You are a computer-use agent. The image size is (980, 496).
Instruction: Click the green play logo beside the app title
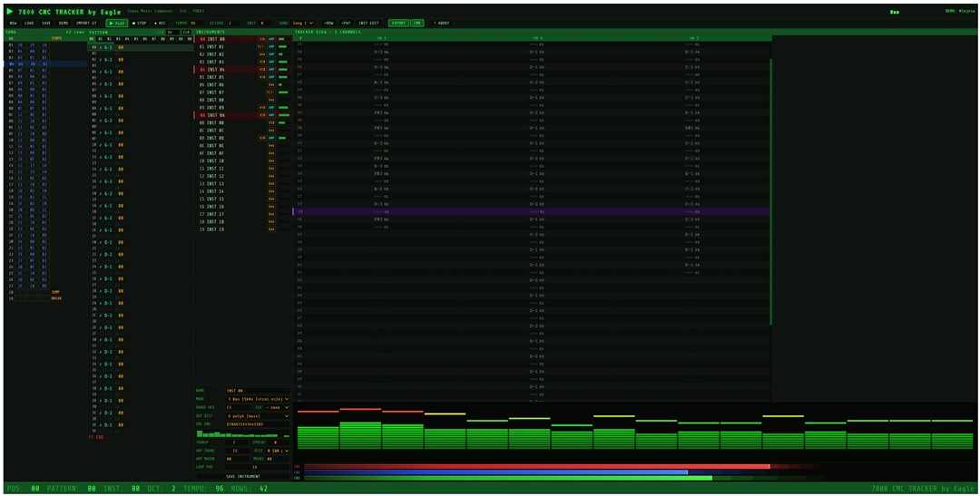[9, 11]
